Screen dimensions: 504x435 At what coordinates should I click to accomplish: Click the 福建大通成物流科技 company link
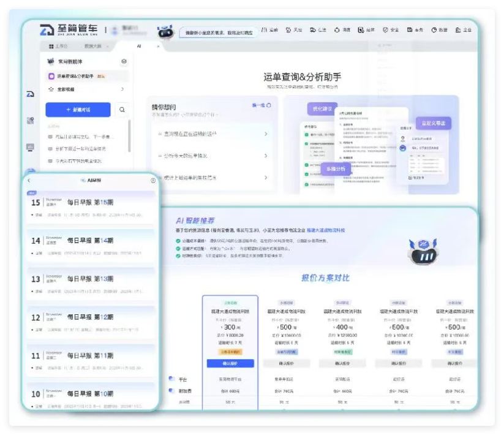(x=326, y=230)
